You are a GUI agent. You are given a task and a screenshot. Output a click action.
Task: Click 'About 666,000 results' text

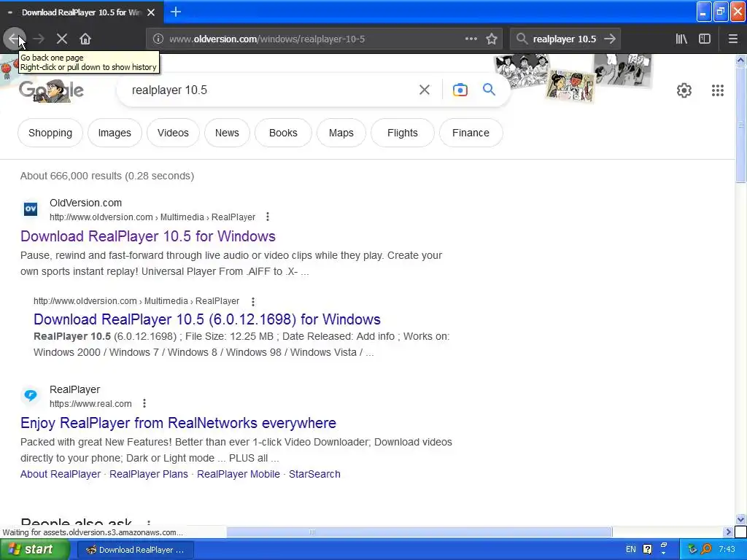point(71,176)
